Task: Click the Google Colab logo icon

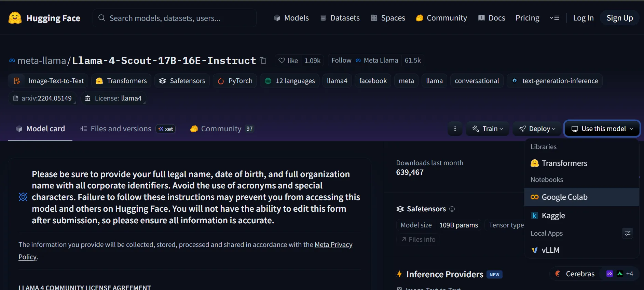Action: pos(535,197)
